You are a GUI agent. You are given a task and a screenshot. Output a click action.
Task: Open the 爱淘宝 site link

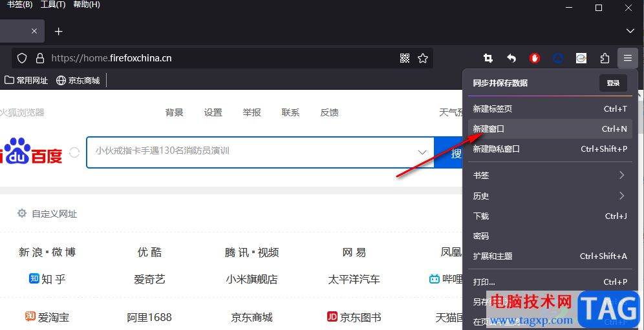(47, 317)
